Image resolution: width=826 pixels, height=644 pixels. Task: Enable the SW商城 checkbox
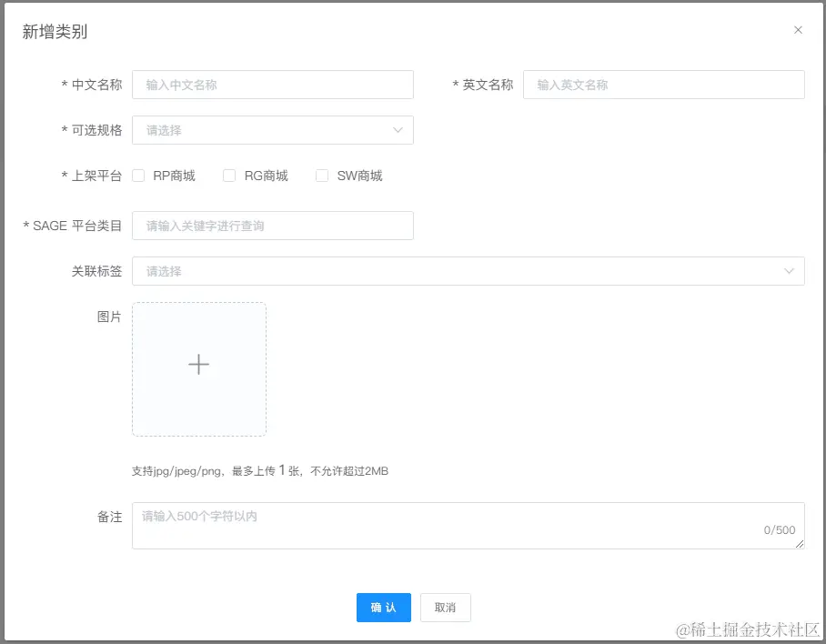(x=321, y=176)
